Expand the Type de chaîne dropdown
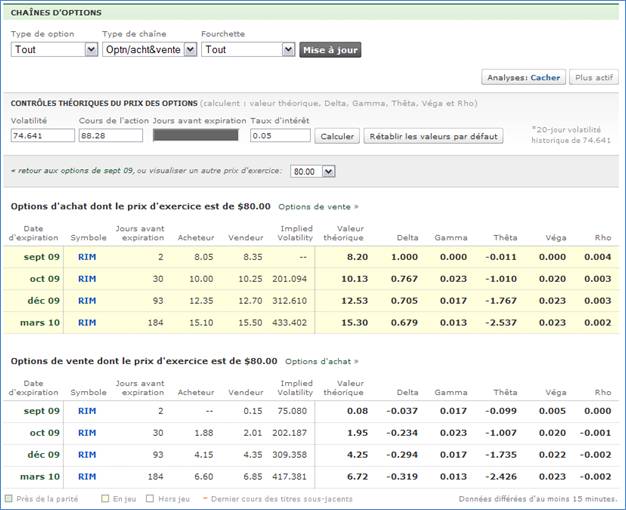 coord(149,49)
